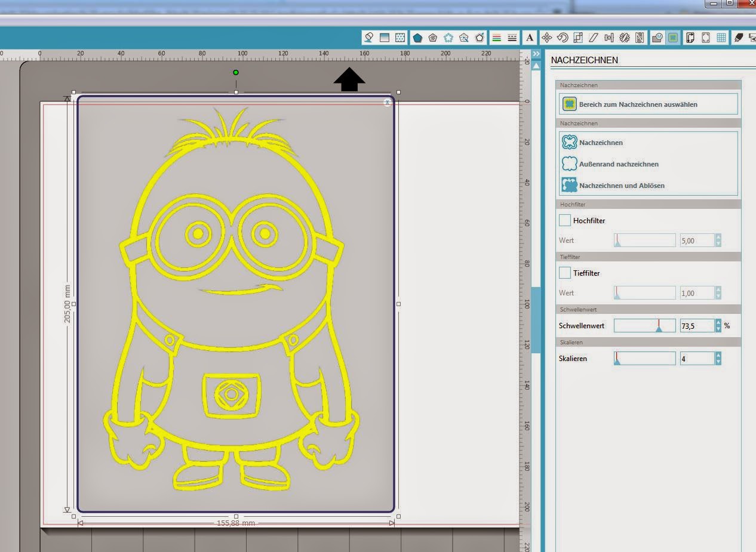Click the '205,00 mm' height dimension label
The height and width of the screenshot is (552, 756).
(x=67, y=304)
